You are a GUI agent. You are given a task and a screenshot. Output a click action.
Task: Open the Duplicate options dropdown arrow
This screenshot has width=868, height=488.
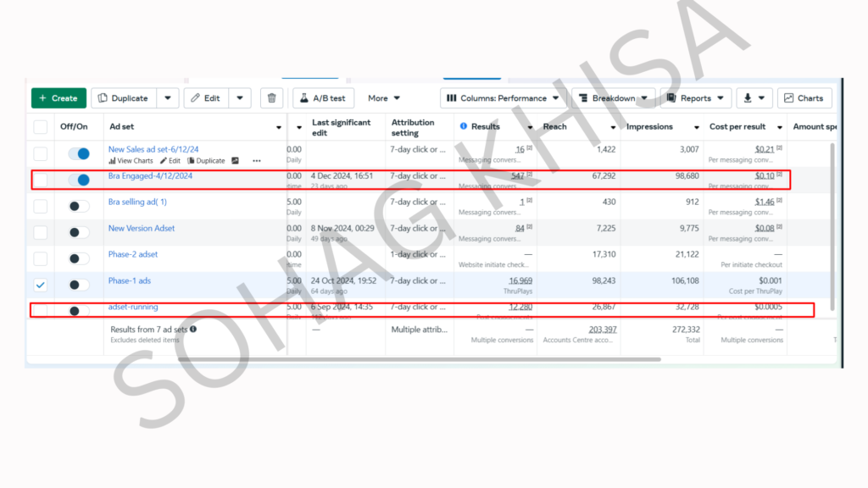(x=168, y=98)
